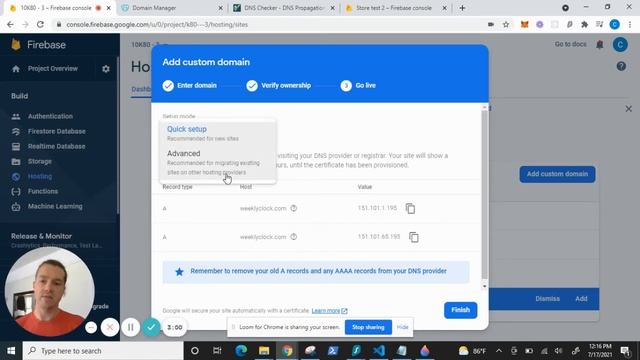Reload the page
Viewport: 640px width, 360px height.
(40, 24)
